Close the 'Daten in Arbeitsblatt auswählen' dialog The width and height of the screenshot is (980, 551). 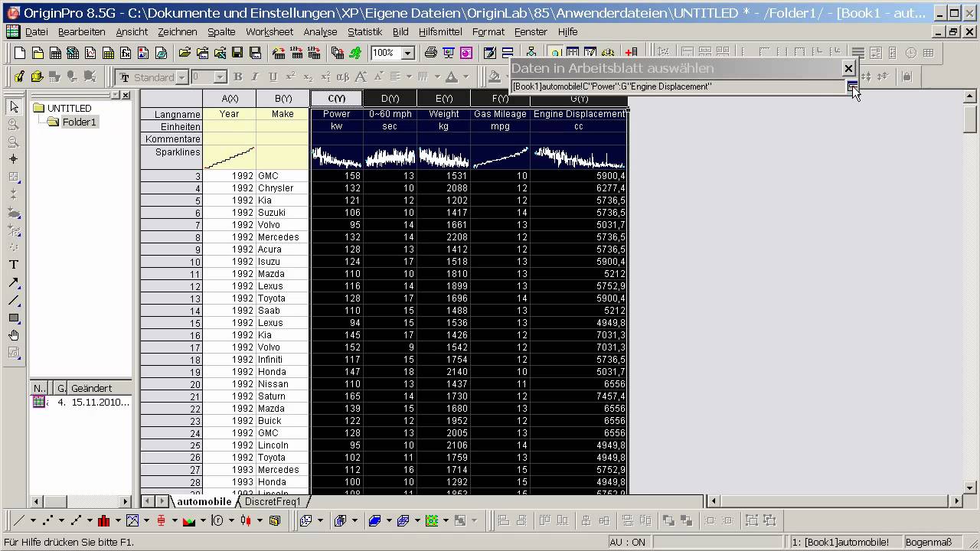coord(848,68)
